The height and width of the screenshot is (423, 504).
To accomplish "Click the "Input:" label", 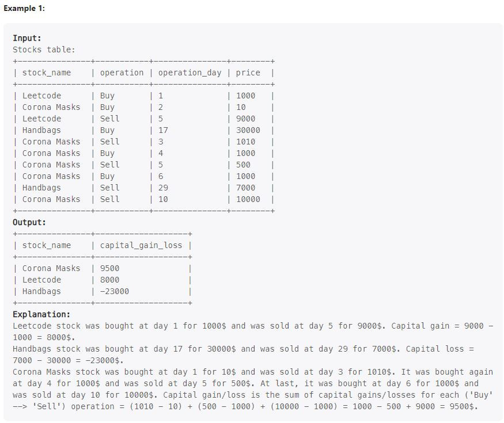I will click(27, 38).
